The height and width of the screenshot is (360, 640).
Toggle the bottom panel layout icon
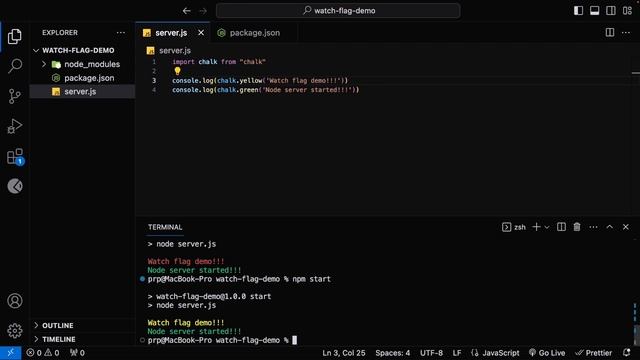click(595, 11)
